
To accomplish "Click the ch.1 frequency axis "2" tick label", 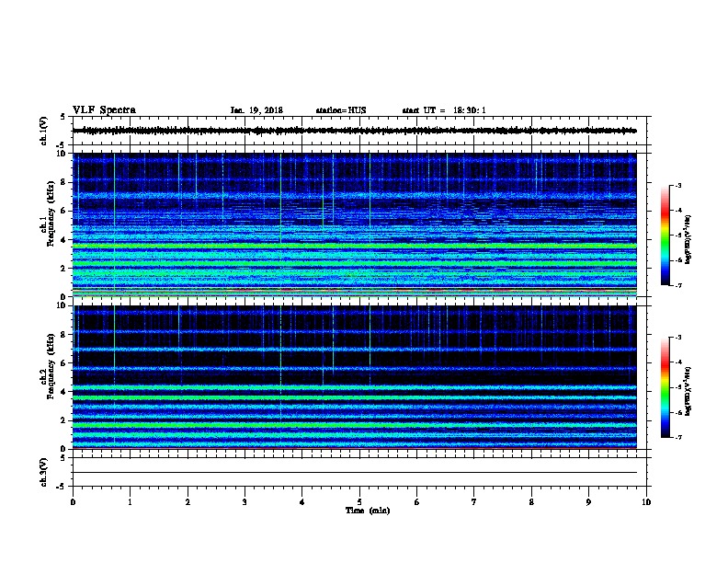I will click(x=63, y=269).
